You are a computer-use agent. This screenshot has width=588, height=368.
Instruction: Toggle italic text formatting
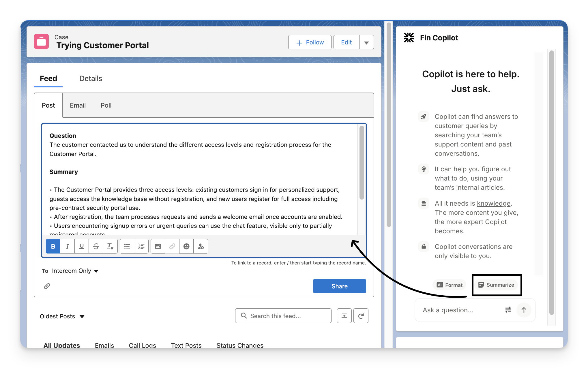coord(67,246)
